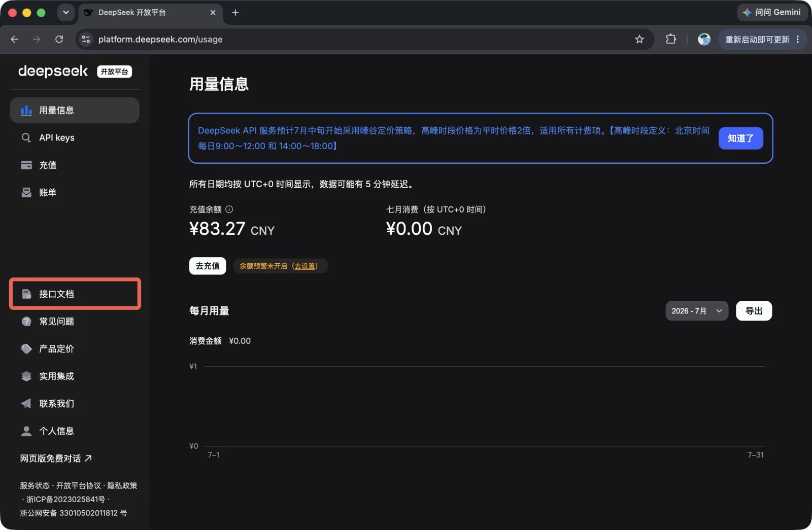812x530 pixels.
Task: Click the 导出 export button
Action: (754, 311)
